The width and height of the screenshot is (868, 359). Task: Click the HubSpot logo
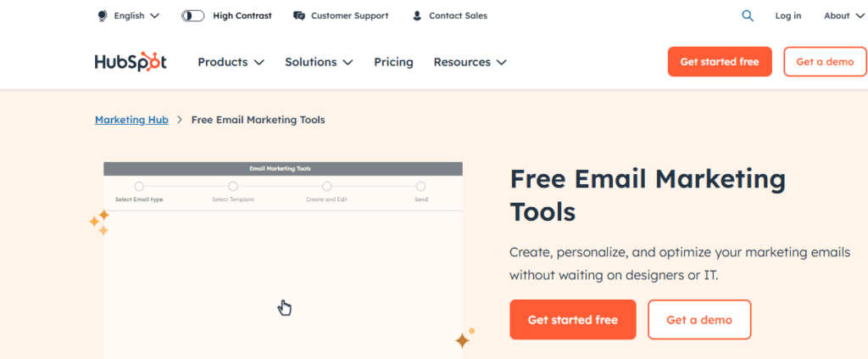point(131,62)
